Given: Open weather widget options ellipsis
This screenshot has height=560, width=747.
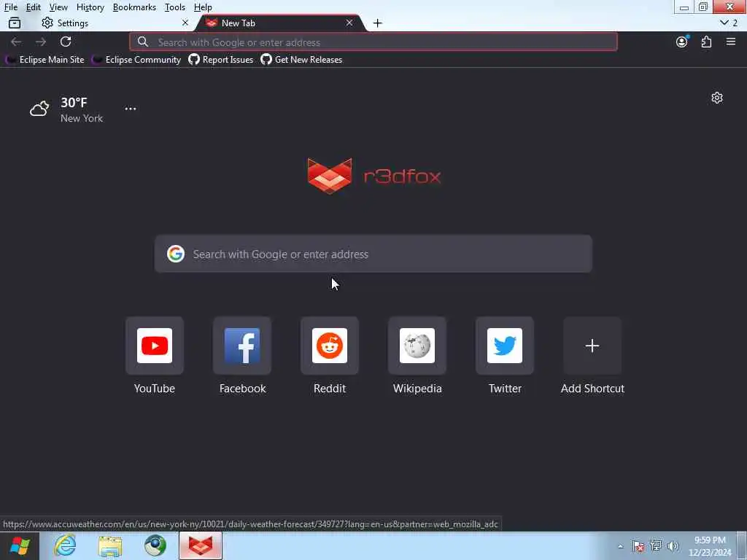Looking at the screenshot, I should [x=131, y=109].
